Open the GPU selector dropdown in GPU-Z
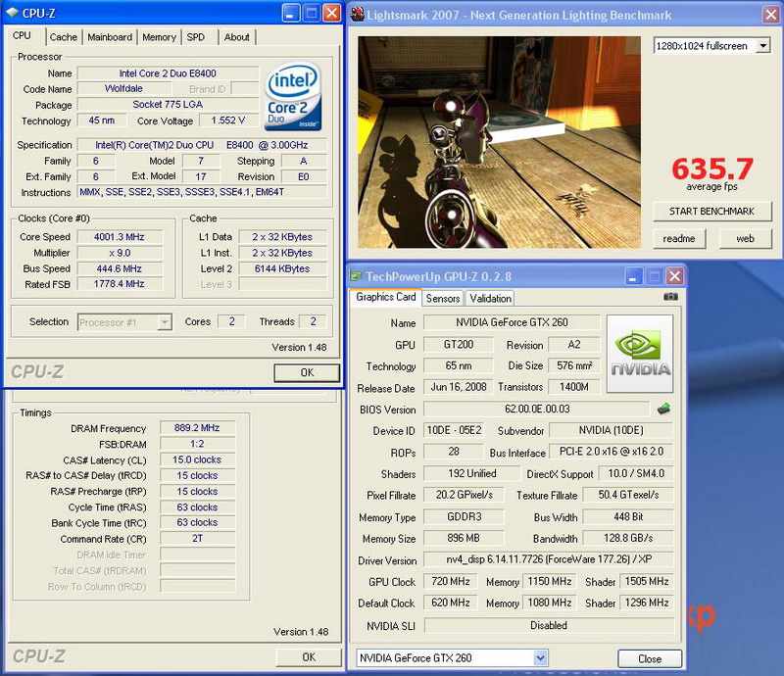This screenshot has width=784, height=676. pyautogui.click(x=540, y=658)
